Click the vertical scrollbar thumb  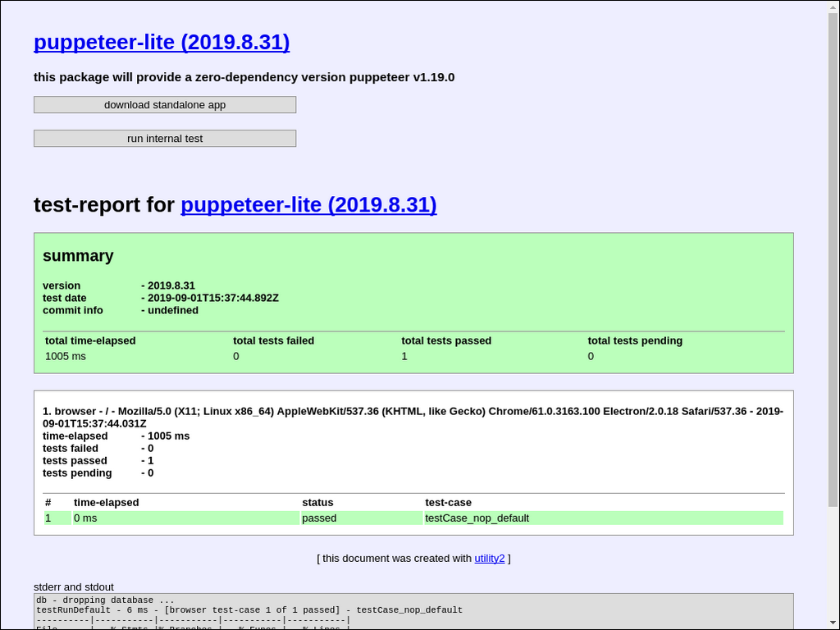pyautogui.click(x=833, y=260)
